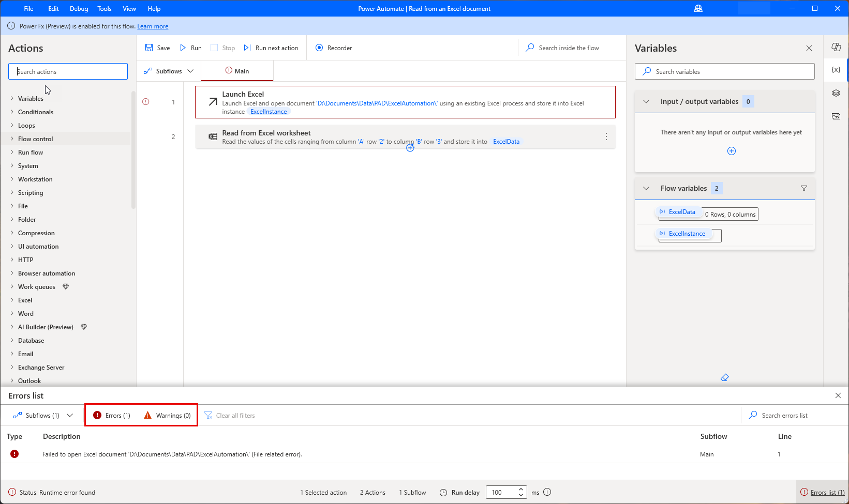Click the premium diamond icon next to Work queues
This screenshot has width=849, height=504.
coord(66,286)
